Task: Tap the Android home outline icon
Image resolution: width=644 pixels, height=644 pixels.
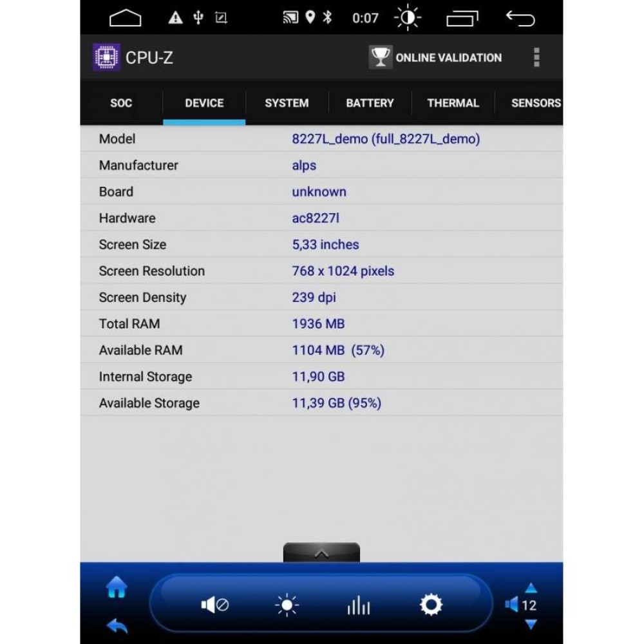Action: [x=126, y=18]
